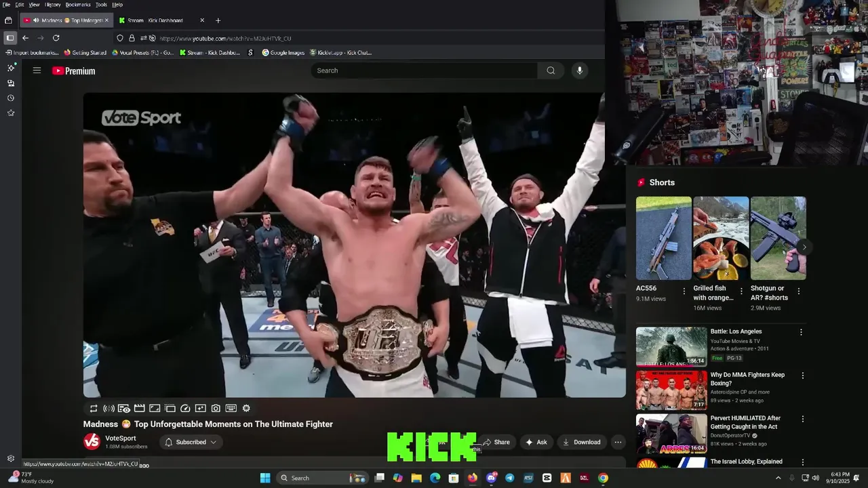
Task: Show hidden system tray icons chevron
Action: point(778,478)
